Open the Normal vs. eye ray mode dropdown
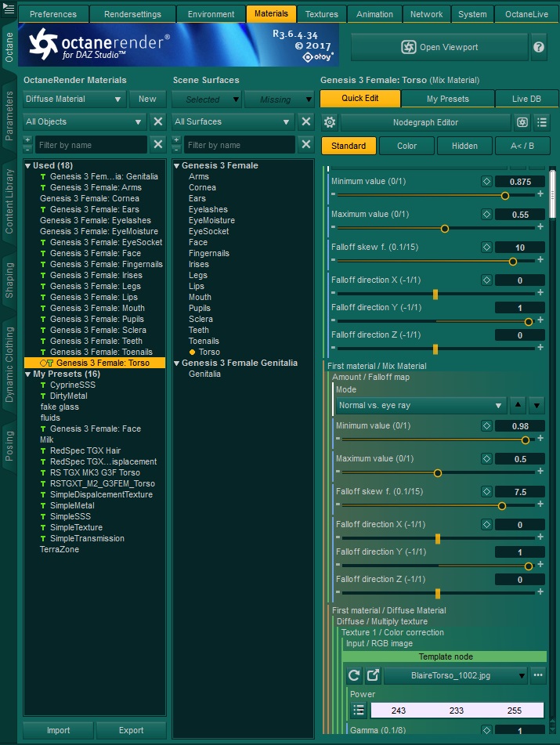Image resolution: width=560 pixels, height=745 pixels. 420,405
